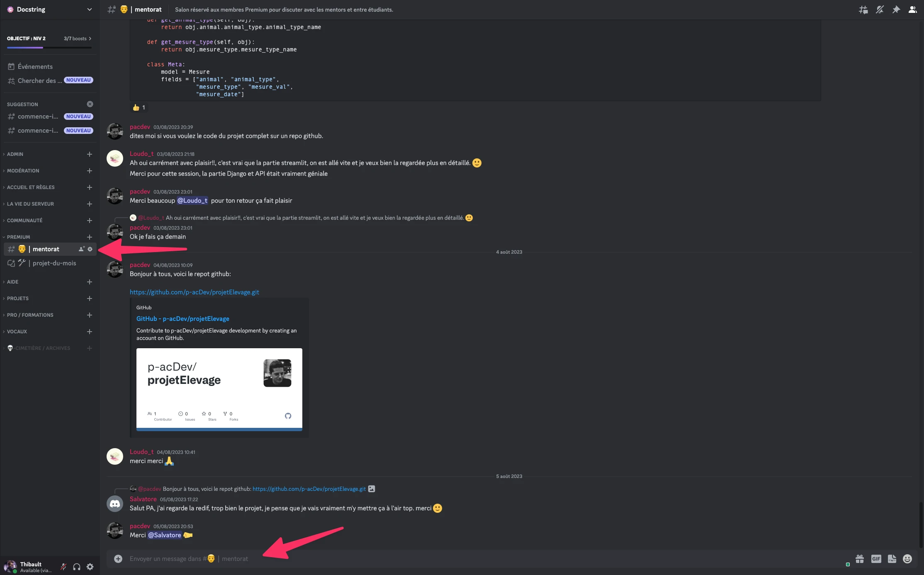This screenshot has height=575, width=924.
Task: Open the GIF picker
Action: (876, 559)
